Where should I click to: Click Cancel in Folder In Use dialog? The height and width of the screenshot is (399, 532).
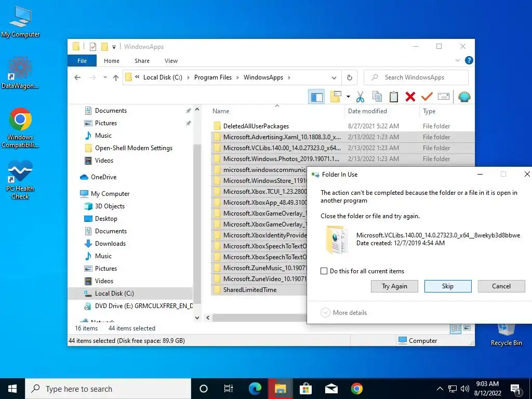pyautogui.click(x=501, y=286)
